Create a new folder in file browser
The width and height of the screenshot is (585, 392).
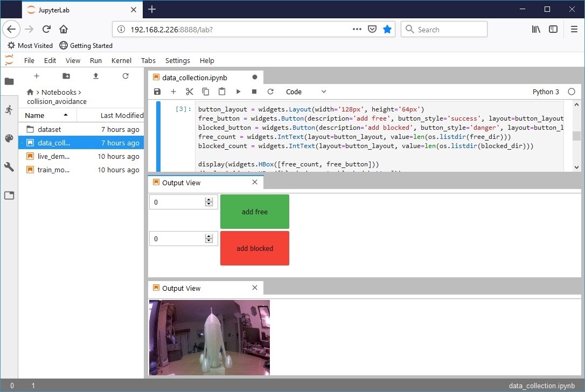click(66, 76)
